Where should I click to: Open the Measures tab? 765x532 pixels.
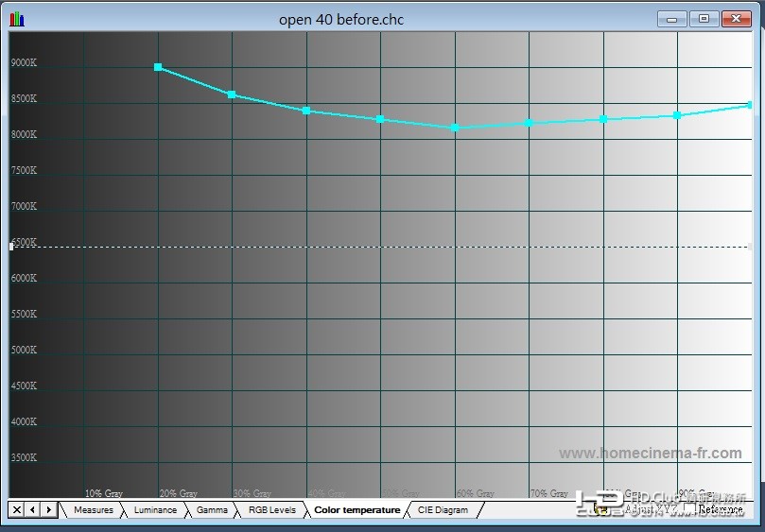click(94, 510)
